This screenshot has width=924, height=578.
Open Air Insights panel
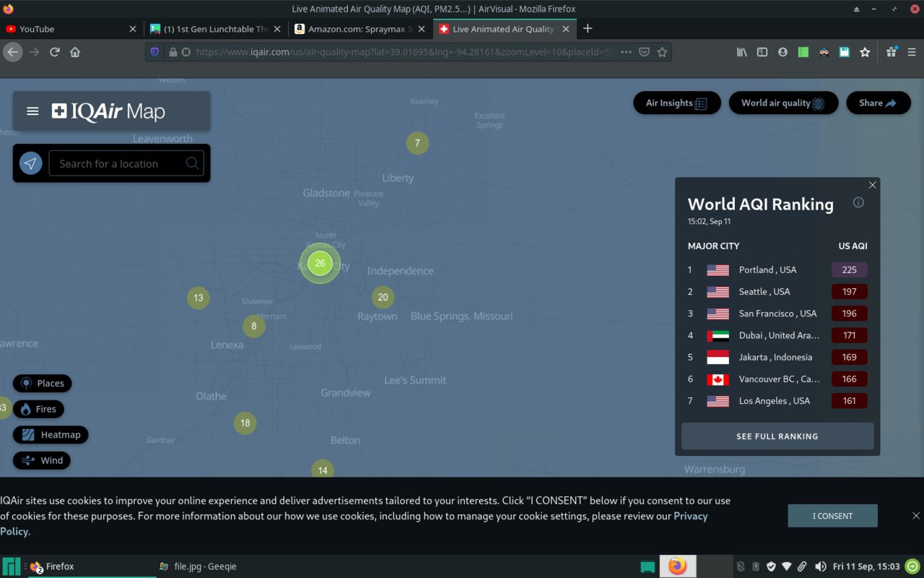tap(677, 103)
